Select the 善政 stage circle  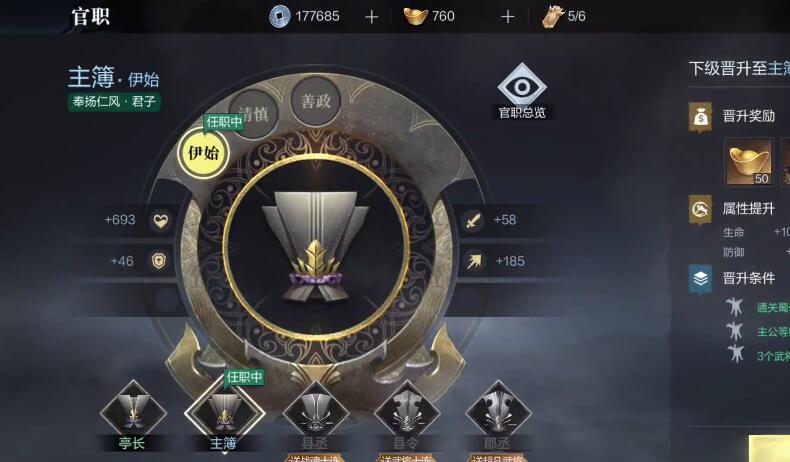[x=316, y=101]
